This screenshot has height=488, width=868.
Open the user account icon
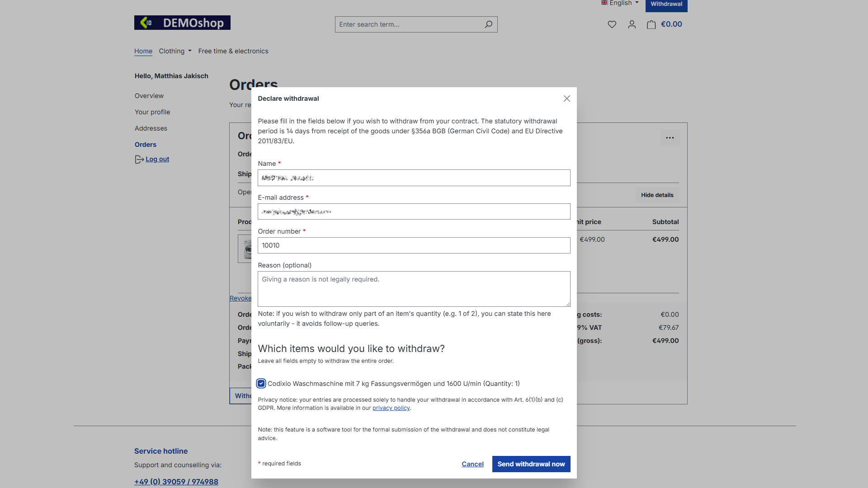632,24
